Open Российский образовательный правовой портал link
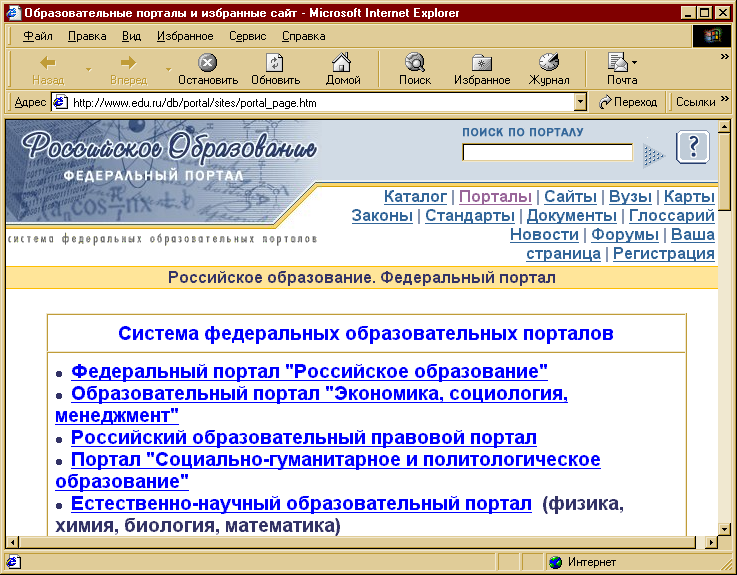 [x=304, y=437]
